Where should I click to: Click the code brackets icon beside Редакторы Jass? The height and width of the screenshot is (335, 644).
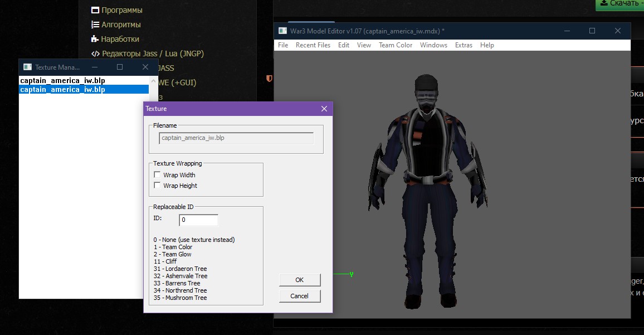[x=95, y=54]
